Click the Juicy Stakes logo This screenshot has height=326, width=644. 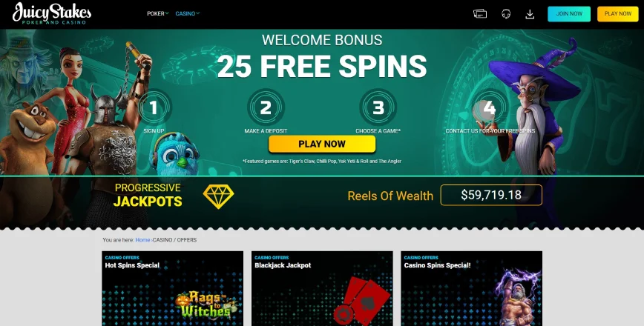coord(52,13)
